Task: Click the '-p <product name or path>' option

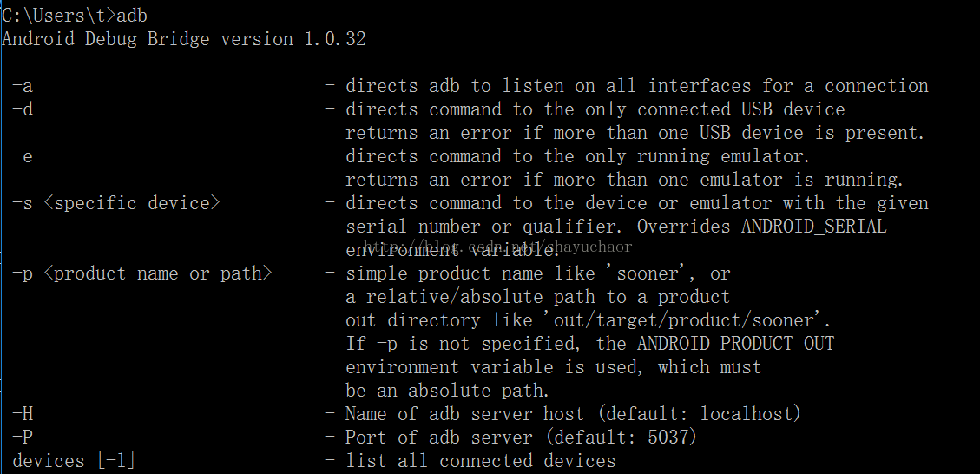Action: coord(142,273)
